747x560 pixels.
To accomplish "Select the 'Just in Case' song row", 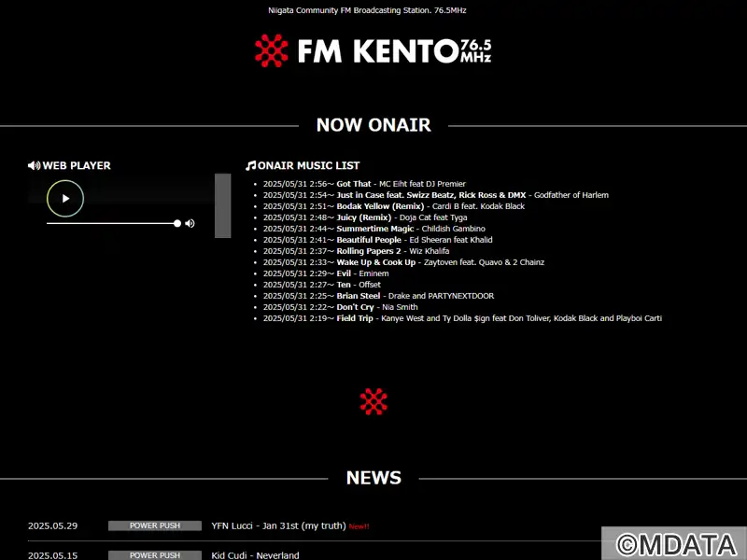I will coord(436,195).
